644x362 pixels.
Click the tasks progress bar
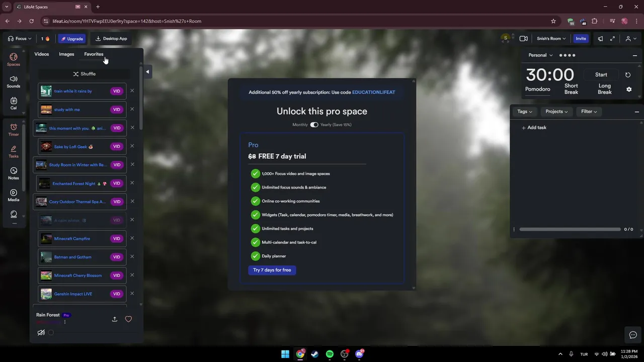[570, 229]
